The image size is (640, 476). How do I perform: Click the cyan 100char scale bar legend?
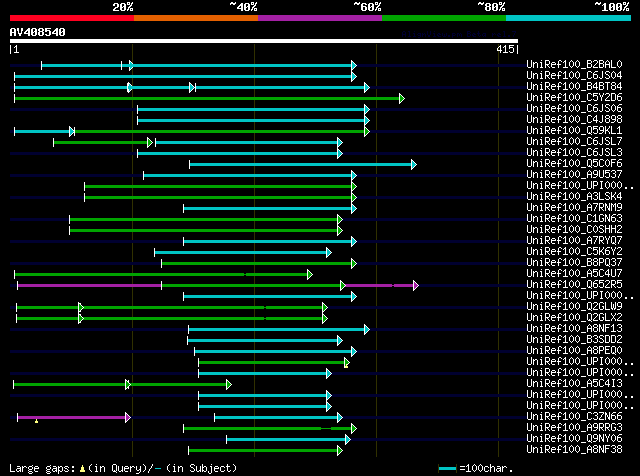(x=448, y=469)
